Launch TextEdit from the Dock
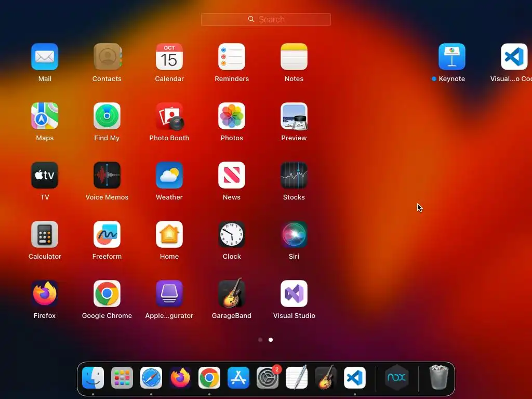 point(297,377)
